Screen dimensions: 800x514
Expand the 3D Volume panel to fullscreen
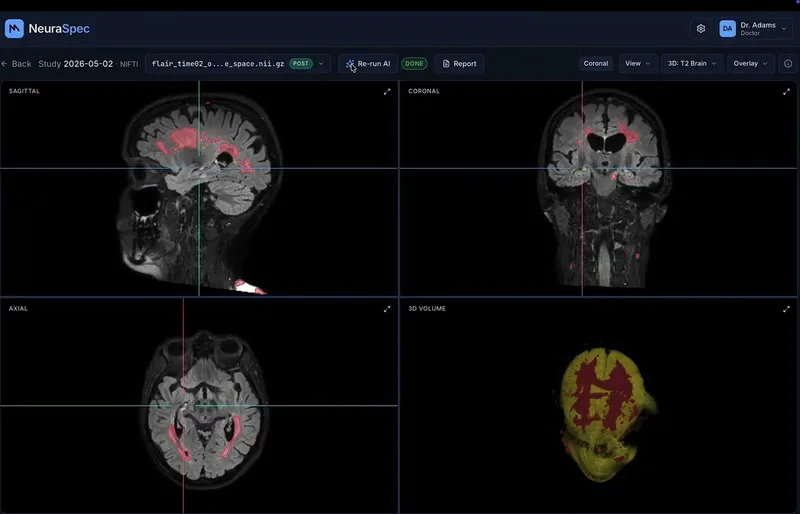(x=786, y=309)
